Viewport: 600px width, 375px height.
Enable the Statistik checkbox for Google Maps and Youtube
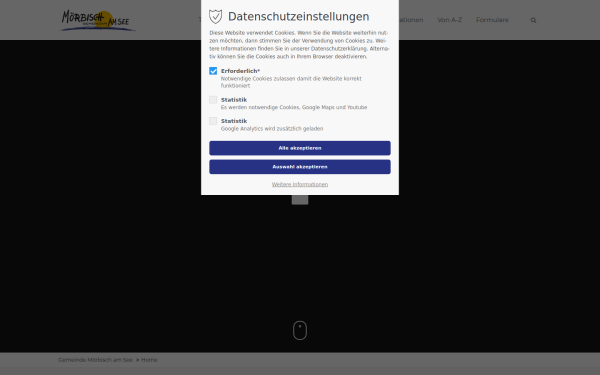coord(213,100)
